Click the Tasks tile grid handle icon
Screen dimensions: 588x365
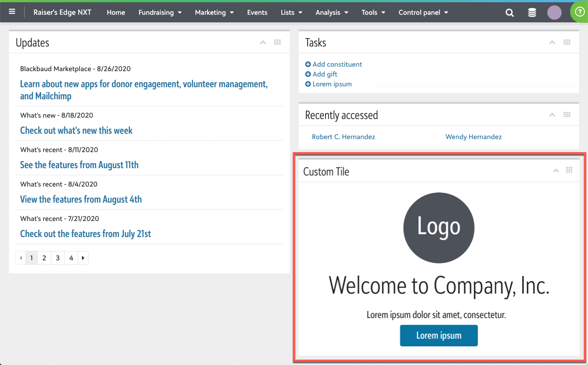pyautogui.click(x=567, y=42)
